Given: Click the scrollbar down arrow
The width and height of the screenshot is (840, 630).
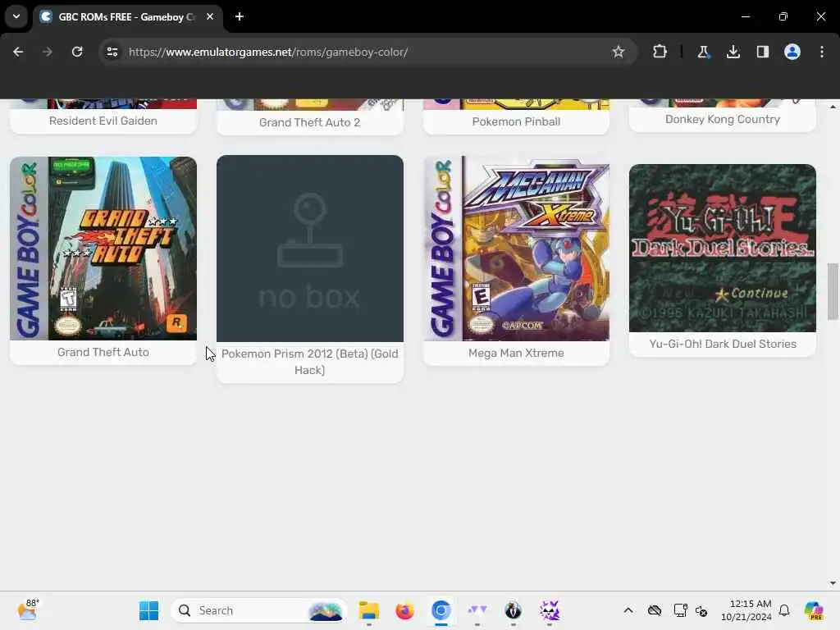Looking at the screenshot, I should click(833, 583).
